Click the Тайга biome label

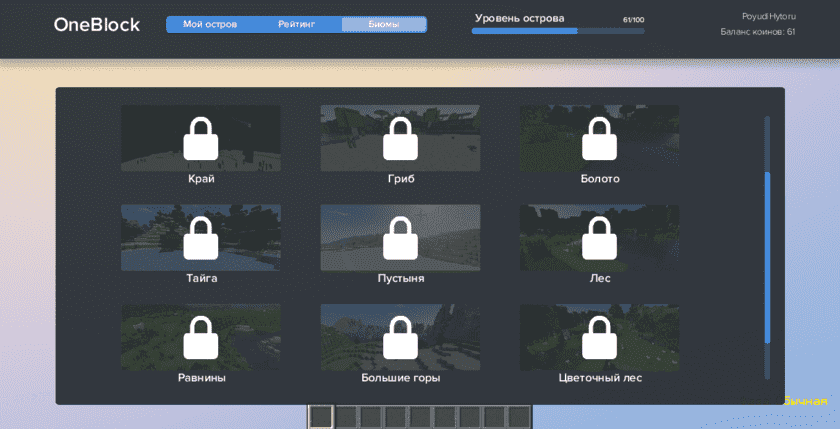tap(201, 278)
